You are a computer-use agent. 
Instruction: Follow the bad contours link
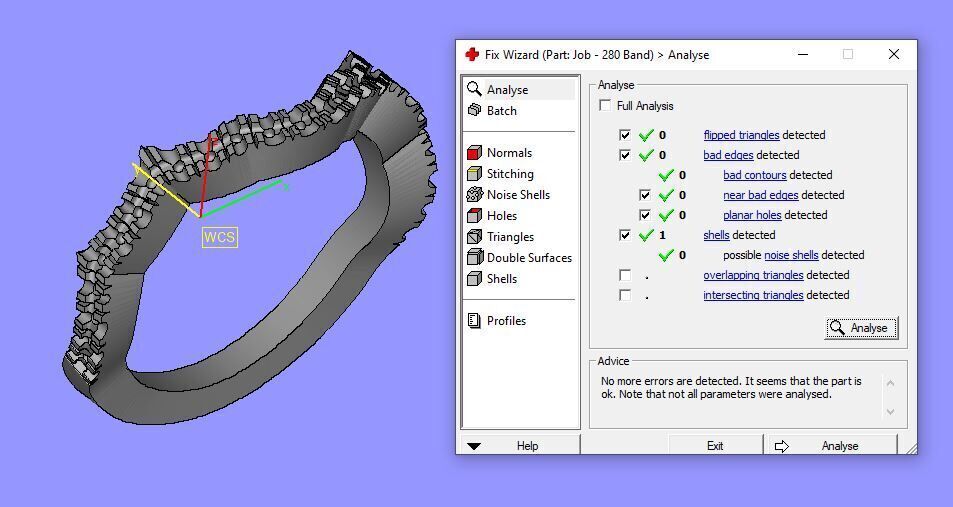coord(755,175)
